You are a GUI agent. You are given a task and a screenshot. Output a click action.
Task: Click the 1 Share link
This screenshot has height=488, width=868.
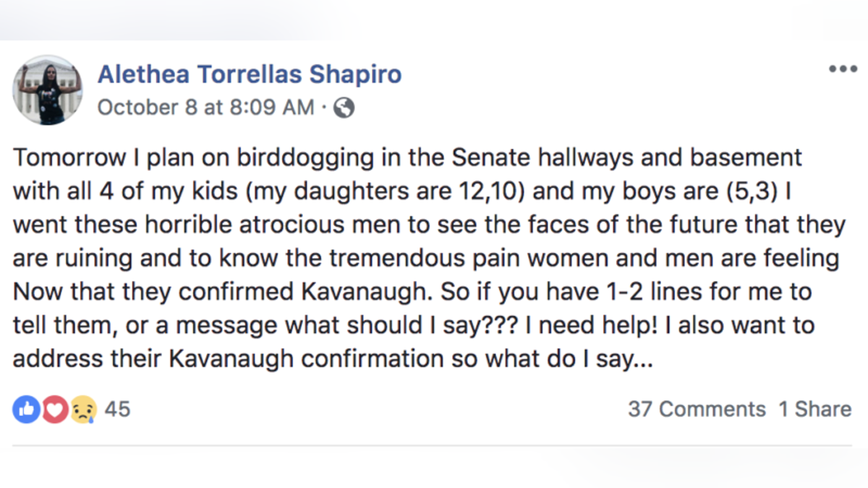[815, 409]
